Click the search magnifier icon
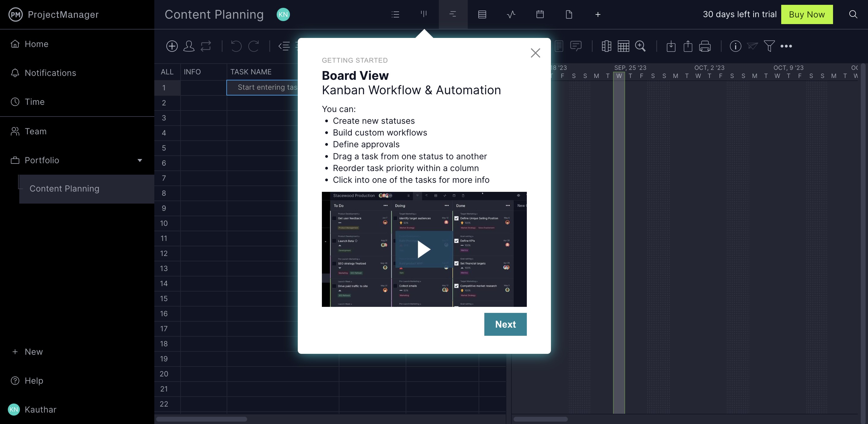The height and width of the screenshot is (424, 868). coord(853,14)
